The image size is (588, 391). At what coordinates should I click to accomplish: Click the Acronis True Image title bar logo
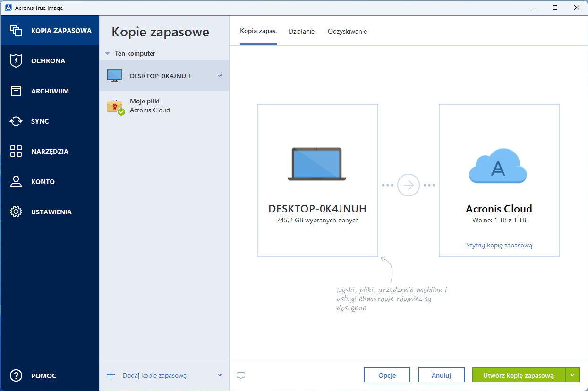tap(9, 8)
